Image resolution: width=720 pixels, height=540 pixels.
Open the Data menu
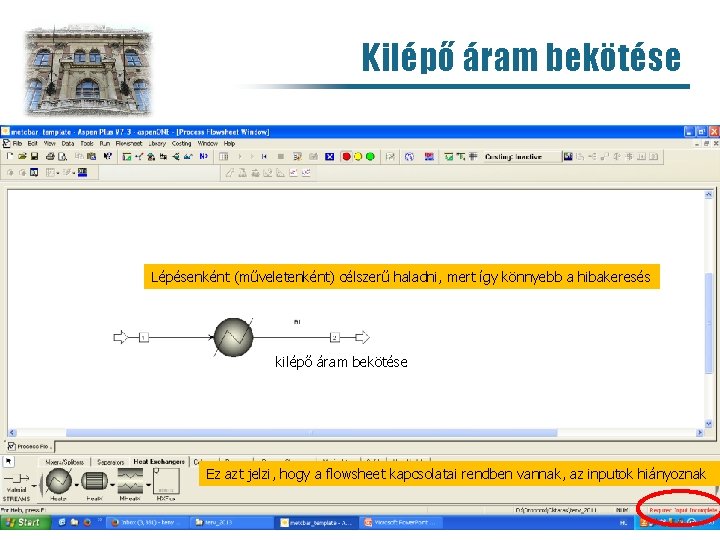tap(68, 144)
